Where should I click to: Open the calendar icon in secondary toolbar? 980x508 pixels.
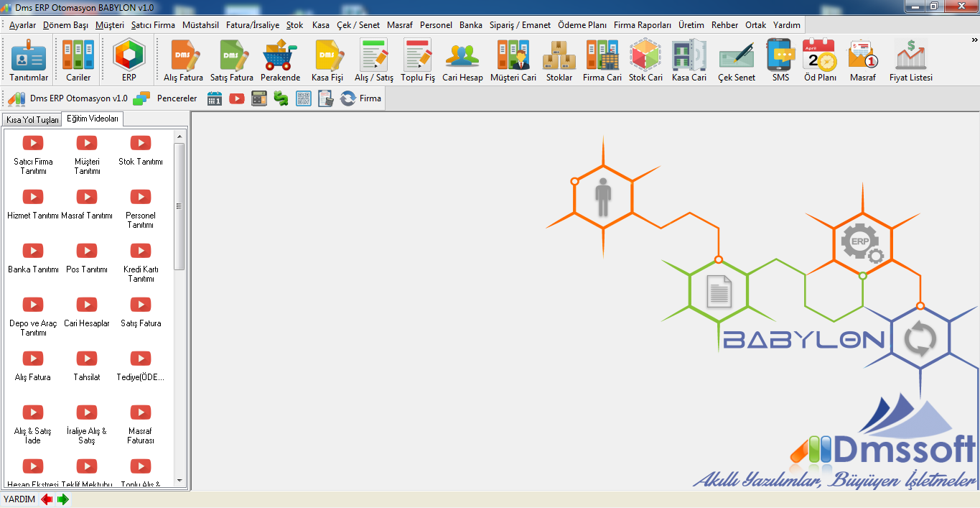215,98
